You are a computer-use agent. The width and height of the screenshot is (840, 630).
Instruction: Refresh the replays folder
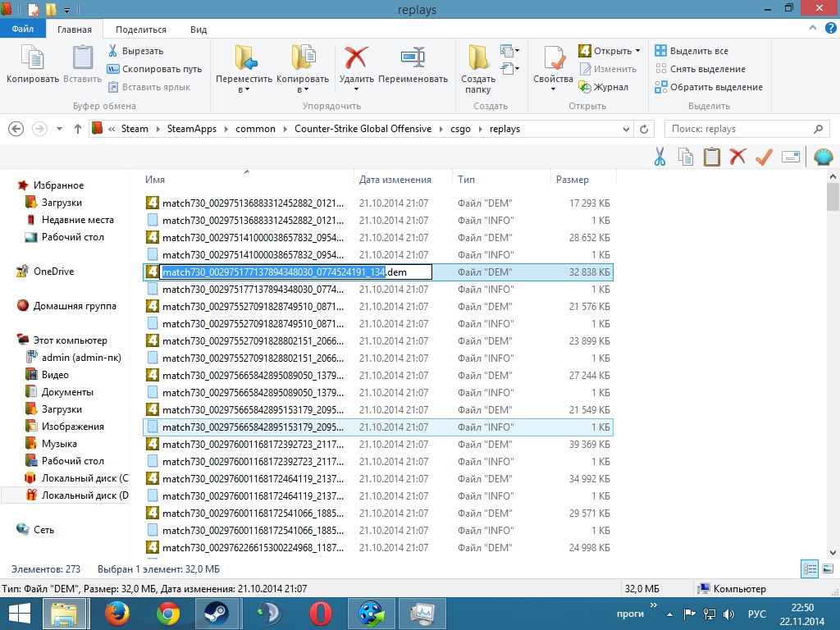coord(644,129)
